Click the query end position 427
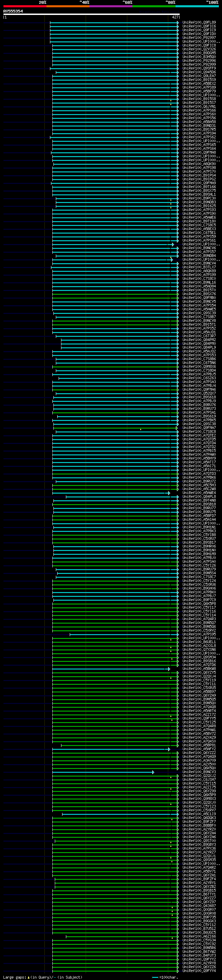Viewport: 222px width, 980px height. pos(175,17)
